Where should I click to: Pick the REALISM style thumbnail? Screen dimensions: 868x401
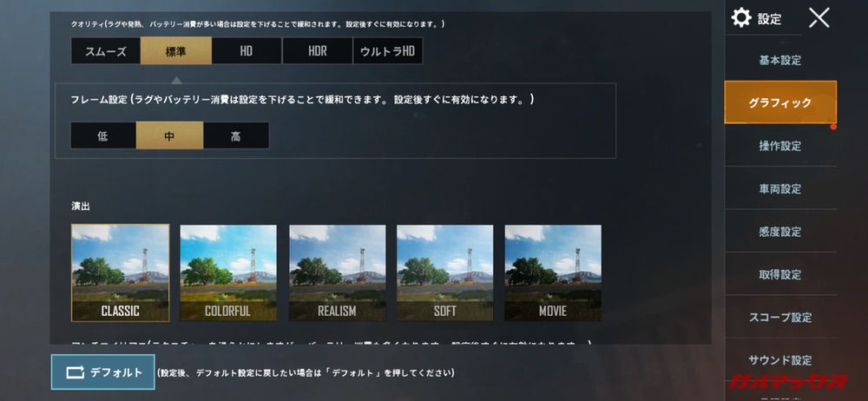click(x=337, y=273)
